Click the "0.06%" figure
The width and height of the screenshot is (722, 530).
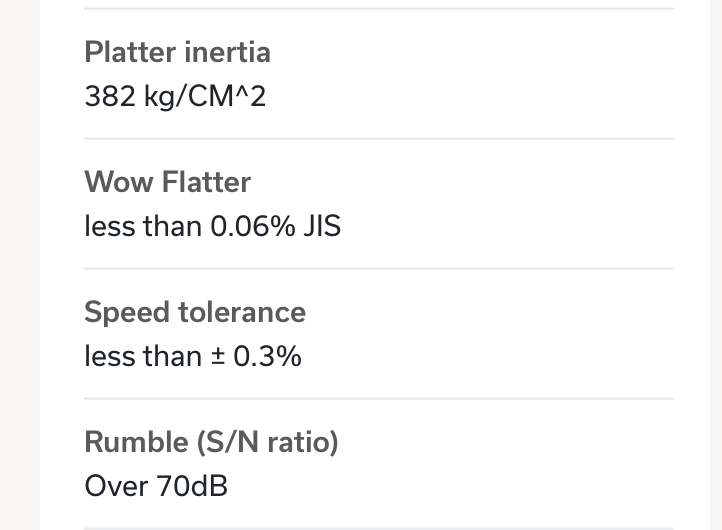253,227
